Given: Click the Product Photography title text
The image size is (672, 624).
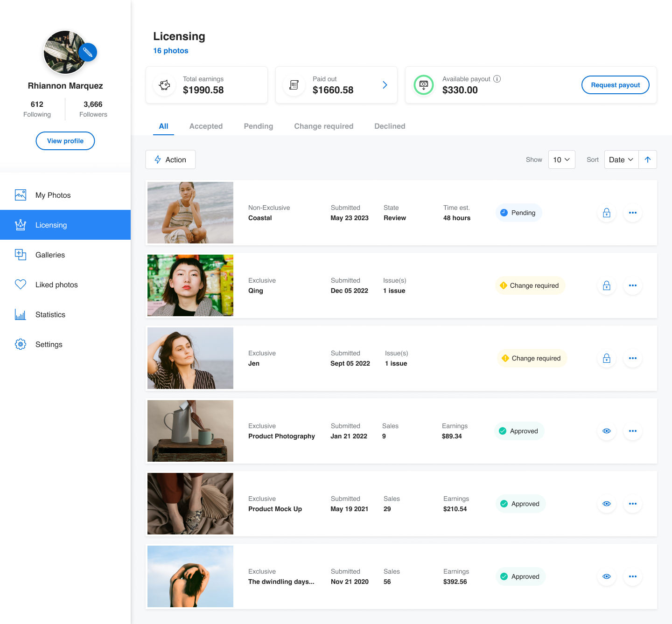Looking at the screenshot, I should coord(281,436).
